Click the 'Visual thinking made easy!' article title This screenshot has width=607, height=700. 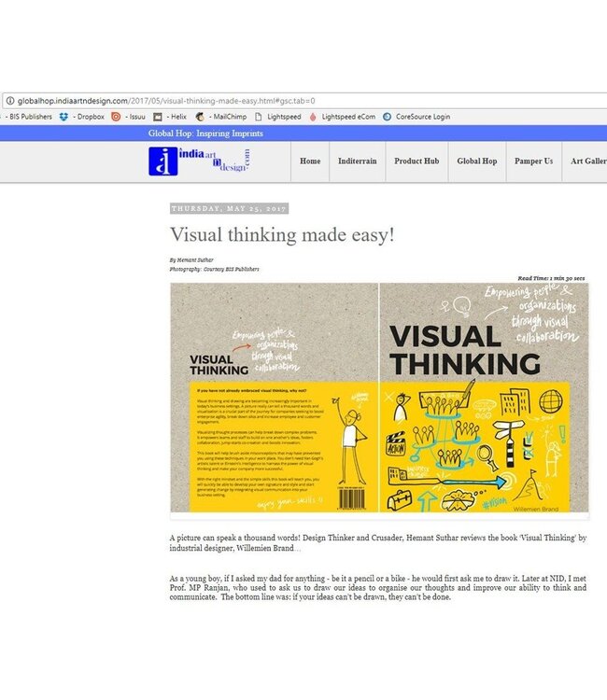[x=282, y=235]
